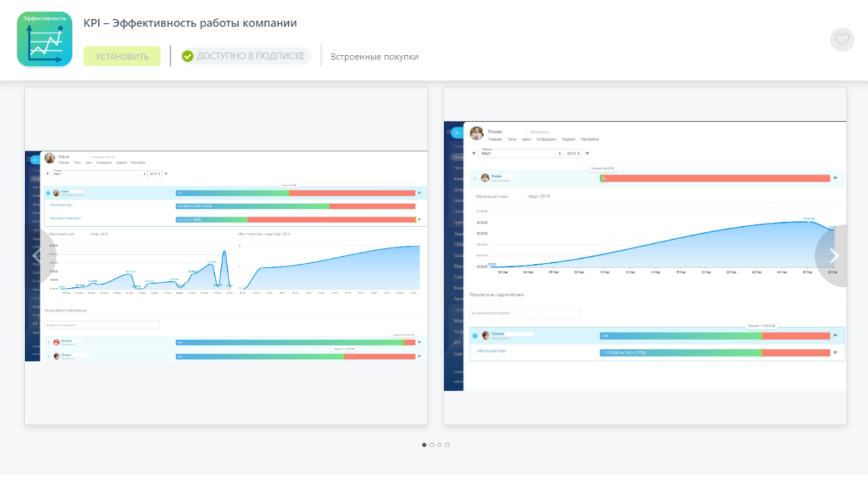This screenshot has height=502, width=868.
Task: Click the Встроенные покупки text
Action: (x=374, y=57)
